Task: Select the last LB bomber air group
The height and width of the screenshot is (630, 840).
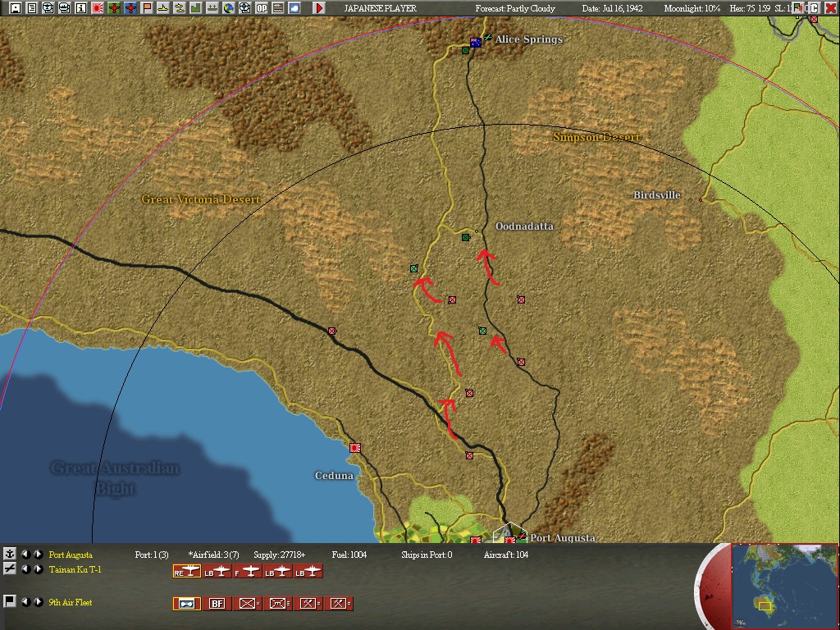Action: point(308,572)
